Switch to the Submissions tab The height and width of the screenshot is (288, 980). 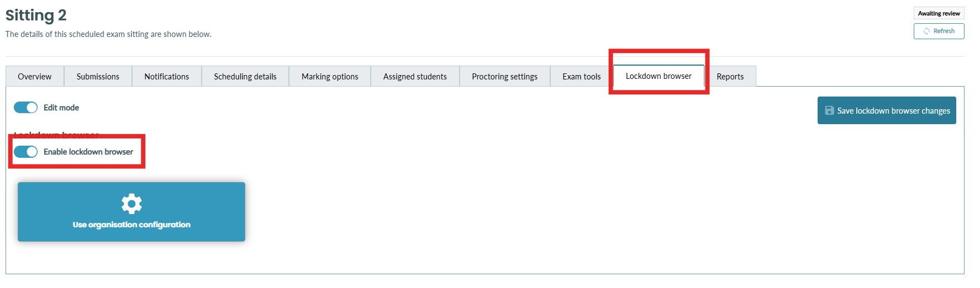click(98, 77)
